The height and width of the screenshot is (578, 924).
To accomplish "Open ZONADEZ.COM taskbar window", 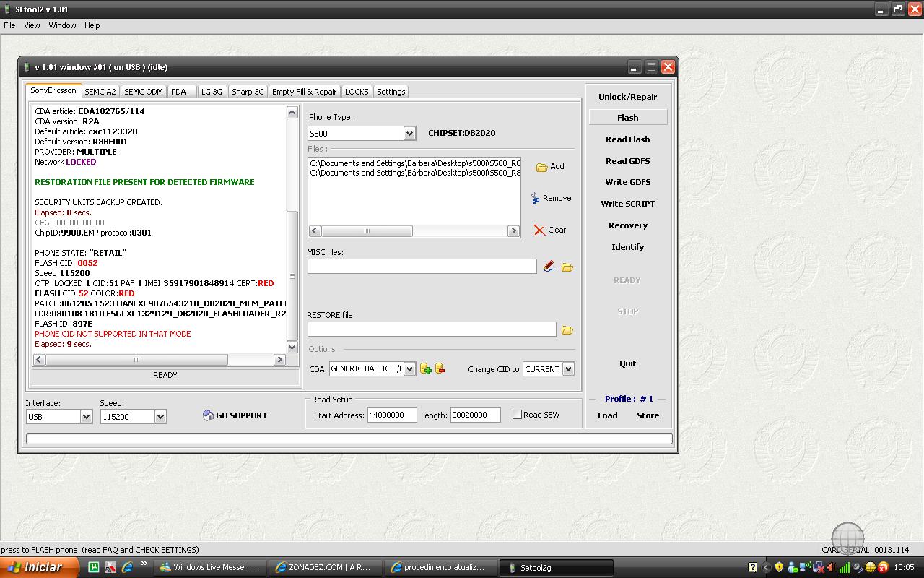I will point(326,567).
